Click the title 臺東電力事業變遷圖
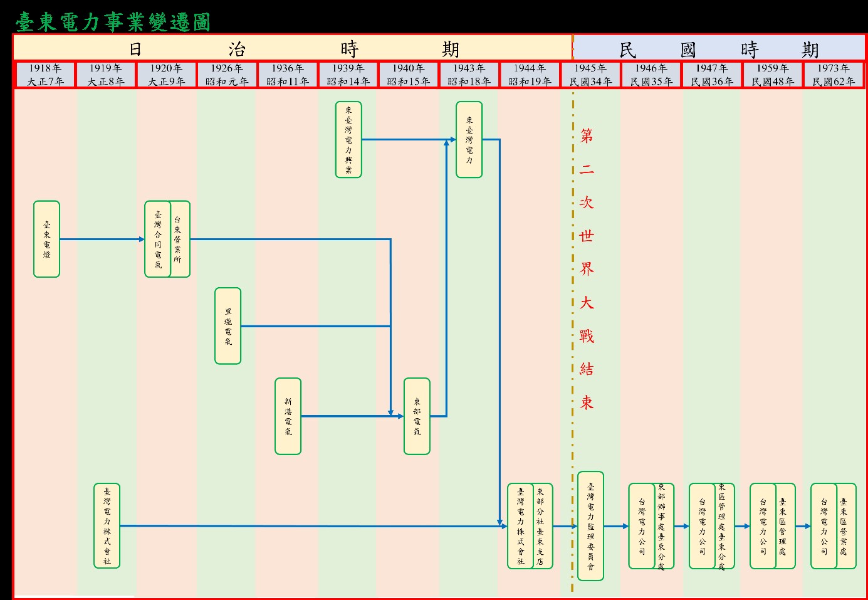 pos(113,21)
